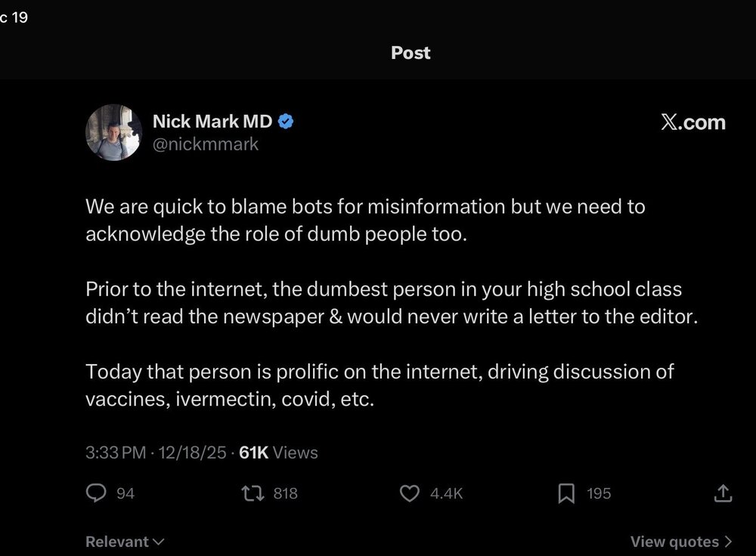The height and width of the screenshot is (556, 756).
Task: Click the reply speech bubble icon
Action: (96, 493)
